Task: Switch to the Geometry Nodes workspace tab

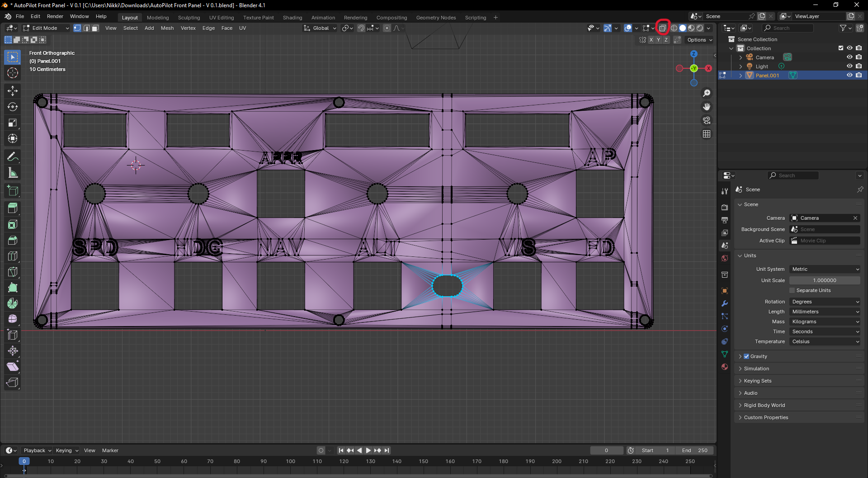Action: point(436,18)
